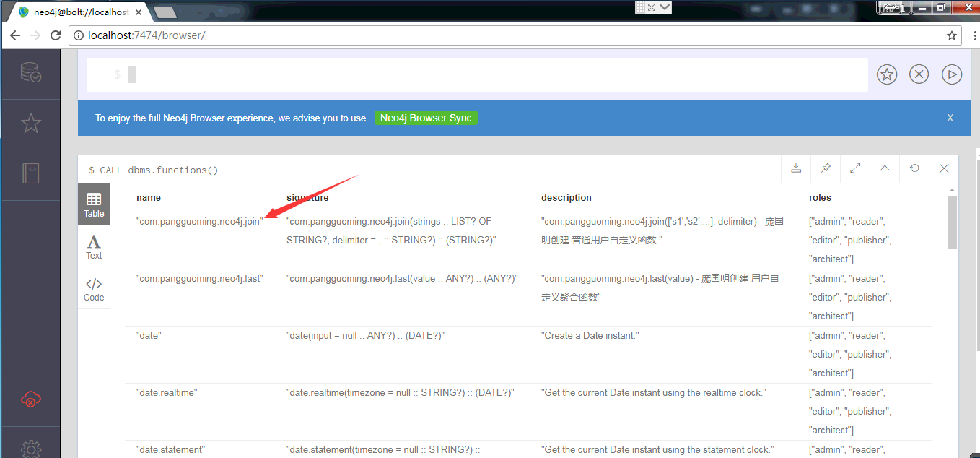Reload the page with the browser refresh
The height and width of the screenshot is (458, 980).
[56, 35]
